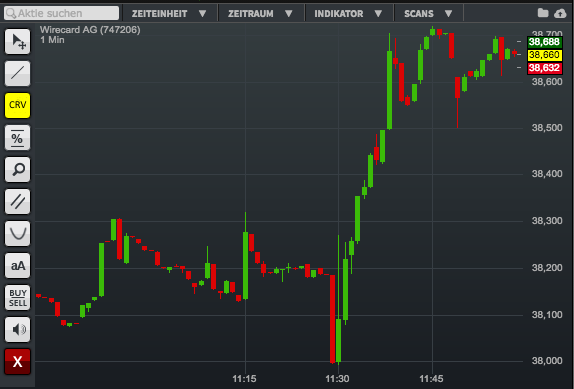Click the 38,200 price axis label
Screen dimensions: 574x389
click(547, 268)
